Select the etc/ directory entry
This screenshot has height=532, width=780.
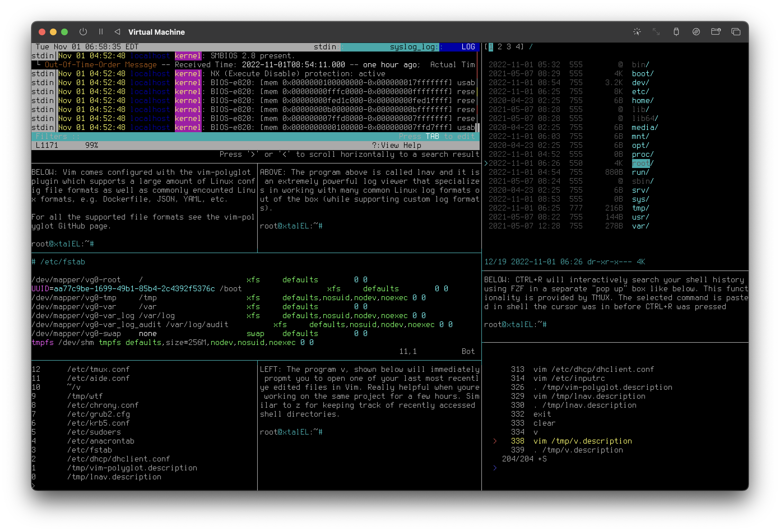pyautogui.click(x=640, y=92)
